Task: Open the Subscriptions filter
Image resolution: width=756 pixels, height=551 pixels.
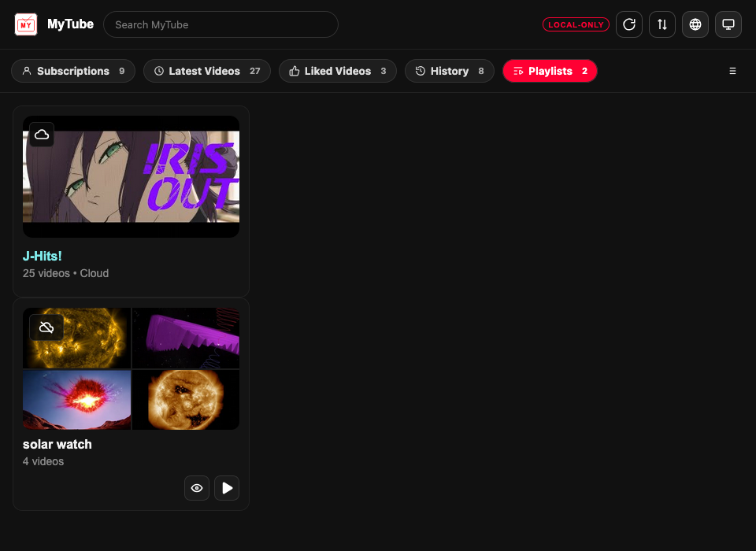Action: click(72, 71)
